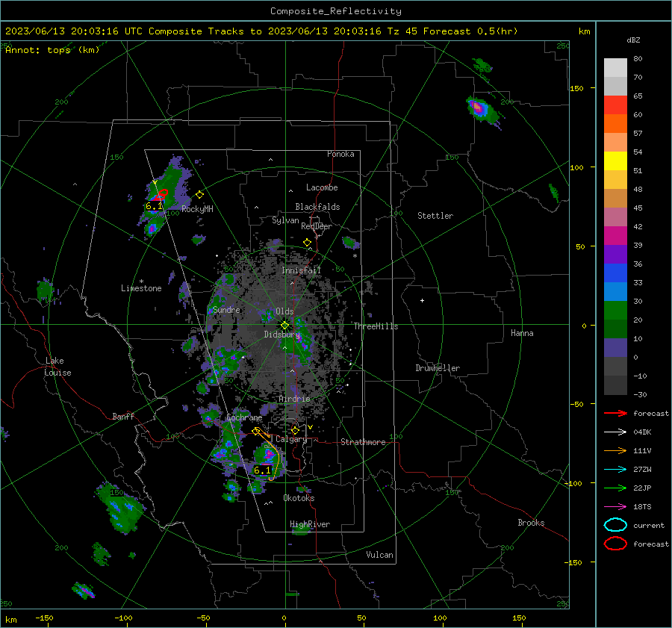
Task: Click the Sundre town label
Action: (x=226, y=310)
